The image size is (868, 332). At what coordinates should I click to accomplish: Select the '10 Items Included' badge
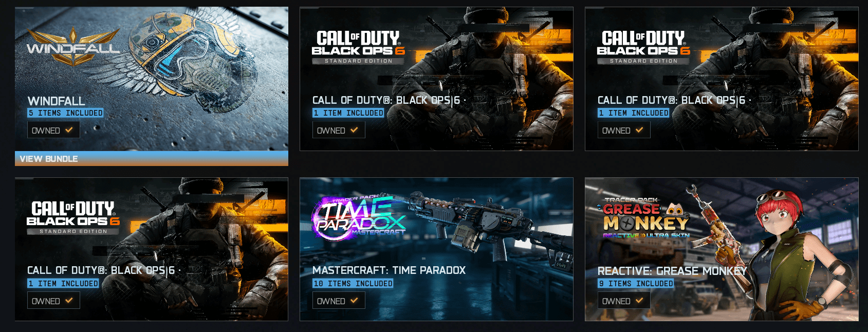coord(353,283)
